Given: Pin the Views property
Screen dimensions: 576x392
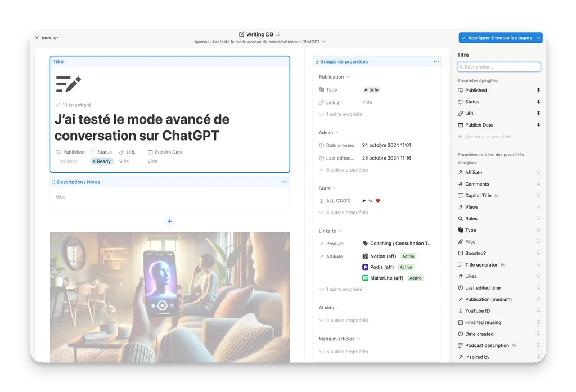Looking at the screenshot, I should point(538,207).
